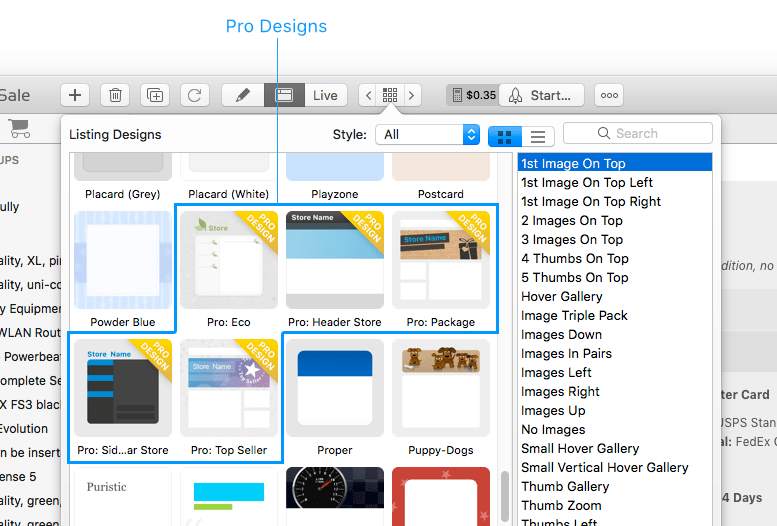Click the circular refresh icon
Screen dimensions: 777x526
(x=195, y=95)
